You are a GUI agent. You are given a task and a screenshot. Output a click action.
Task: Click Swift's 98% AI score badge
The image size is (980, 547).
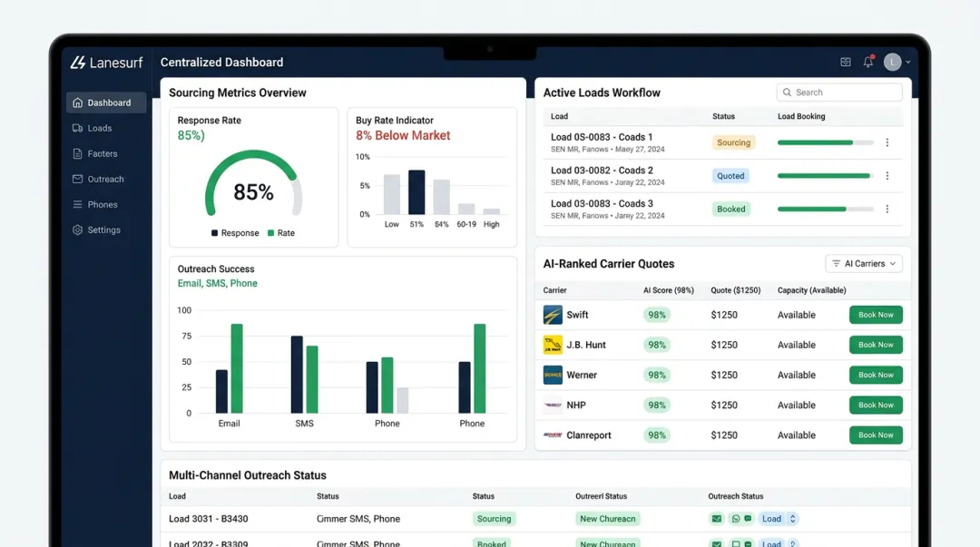tap(656, 315)
